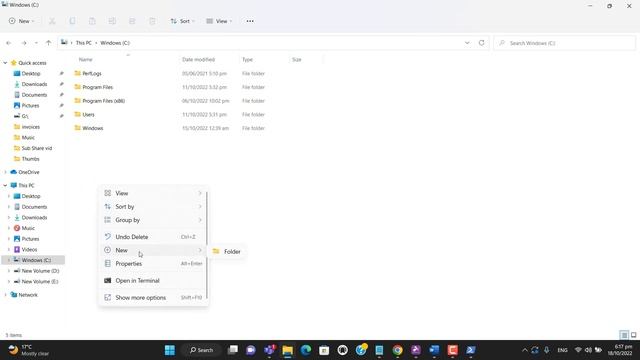Expand the Network tree node

click(5, 295)
